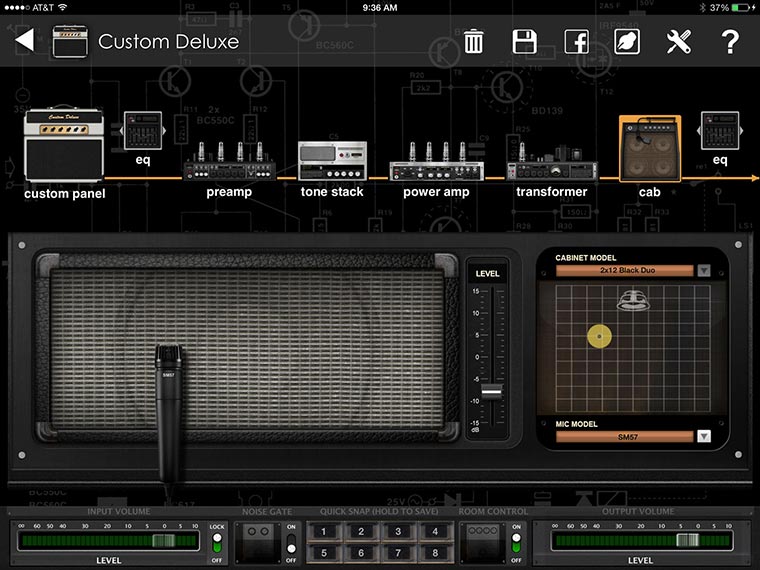This screenshot has width=760, height=570.
Task: Open the Mic Model dropdown arrow
Action: tap(704, 436)
